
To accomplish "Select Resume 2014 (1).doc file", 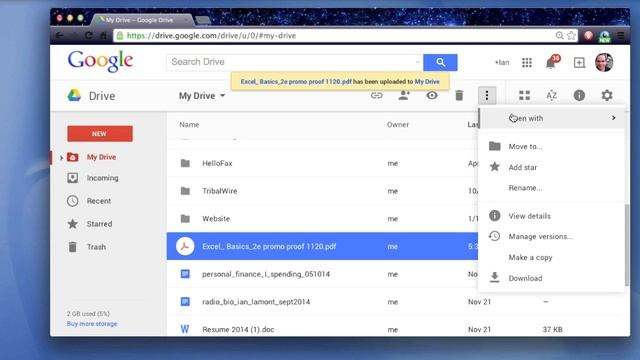I will pos(238,329).
